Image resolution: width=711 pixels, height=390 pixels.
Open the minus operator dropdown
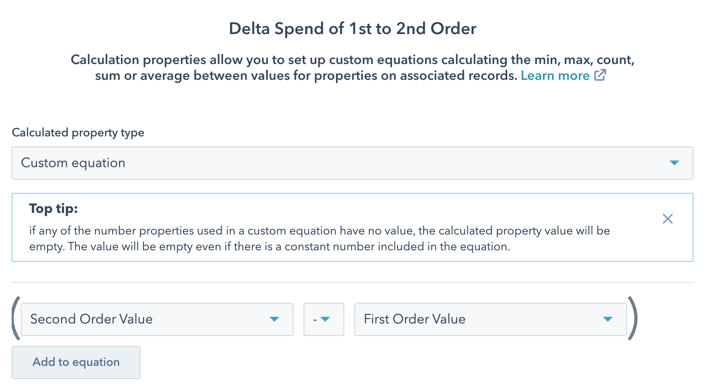click(324, 319)
